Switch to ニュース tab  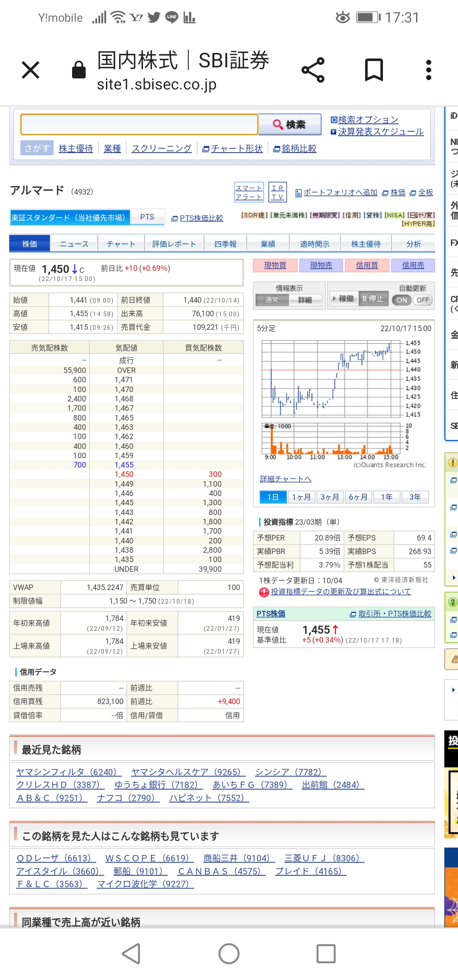tap(74, 244)
